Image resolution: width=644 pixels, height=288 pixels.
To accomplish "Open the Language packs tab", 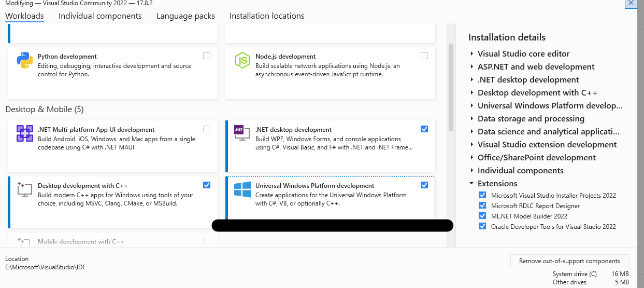I will tap(185, 16).
